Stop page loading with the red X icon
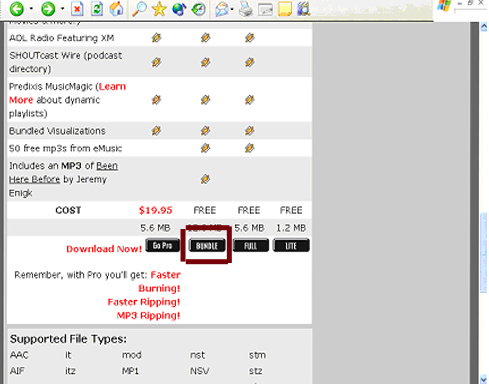 point(77,9)
